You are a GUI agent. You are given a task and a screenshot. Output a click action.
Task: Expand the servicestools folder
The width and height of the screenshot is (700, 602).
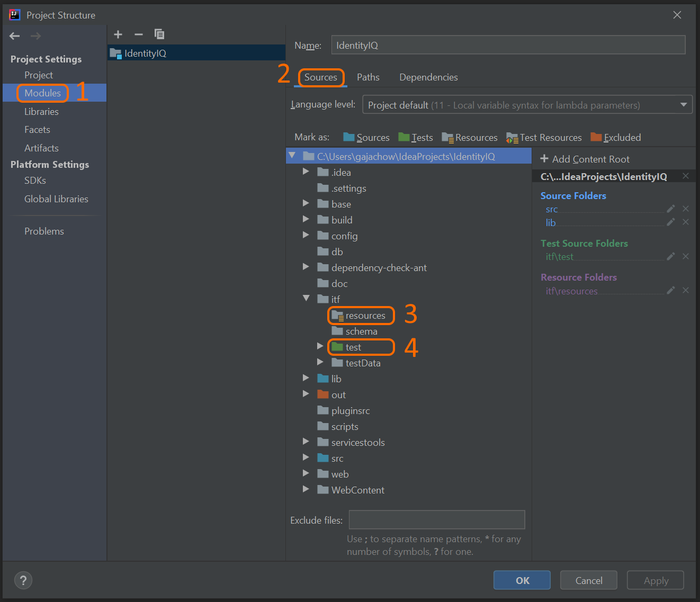tap(306, 442)
